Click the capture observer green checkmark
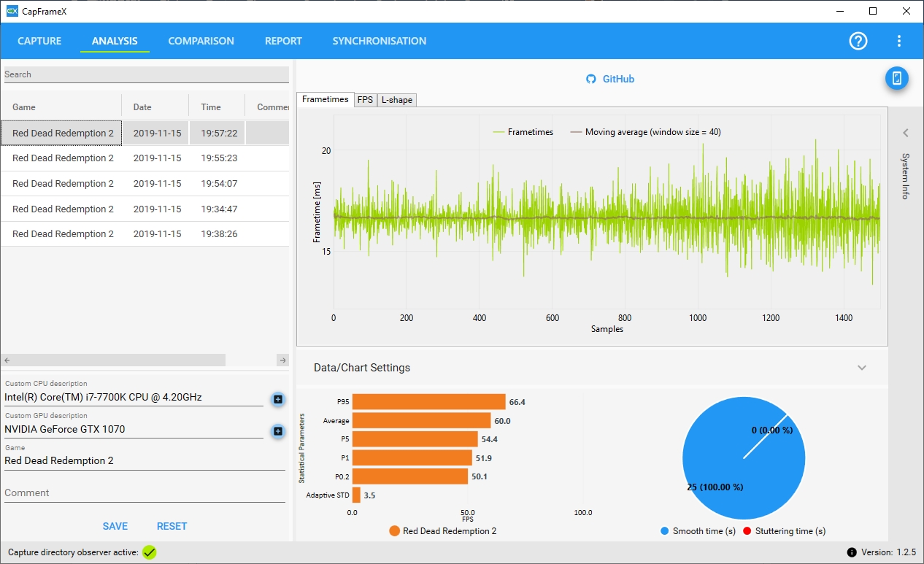Image resolution: width=924 pixels, height=564 pixels. tap(150, 552)
